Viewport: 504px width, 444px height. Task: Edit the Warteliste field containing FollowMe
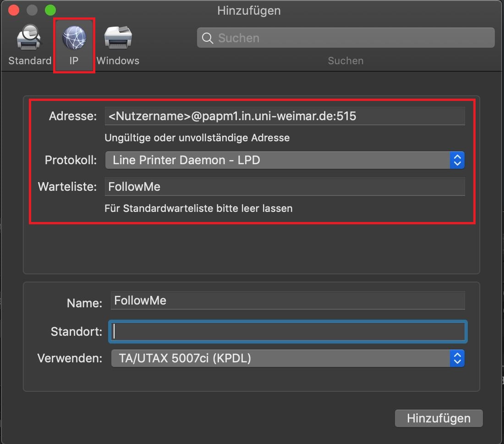point(284,187)
